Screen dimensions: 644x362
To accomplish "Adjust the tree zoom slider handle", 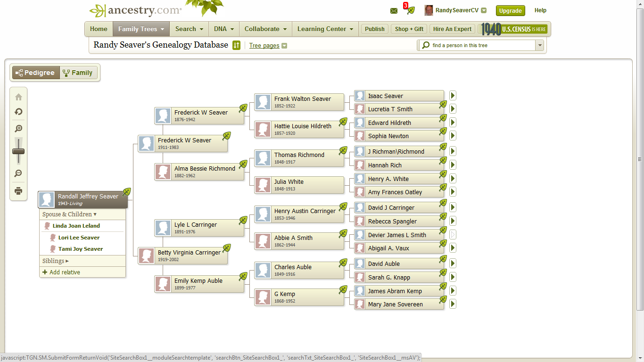I will (18, 151).
